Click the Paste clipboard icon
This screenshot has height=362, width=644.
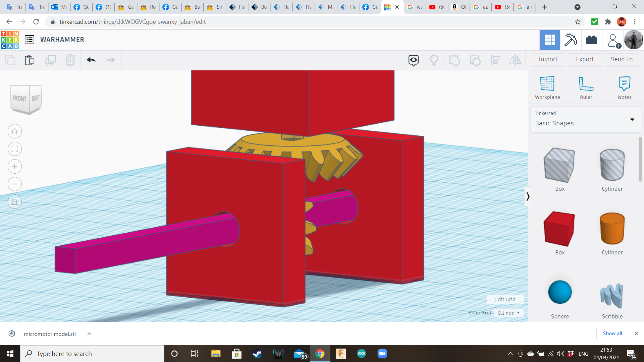(30, 60)
